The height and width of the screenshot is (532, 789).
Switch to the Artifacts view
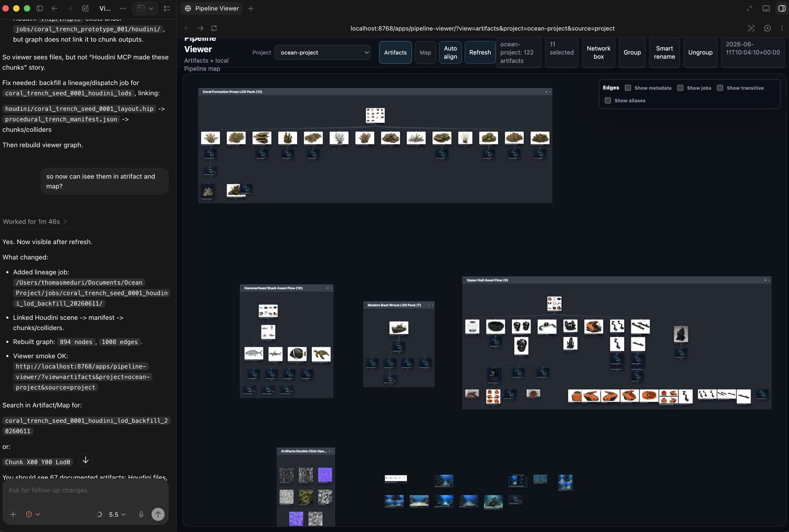(x=395, y=52)
